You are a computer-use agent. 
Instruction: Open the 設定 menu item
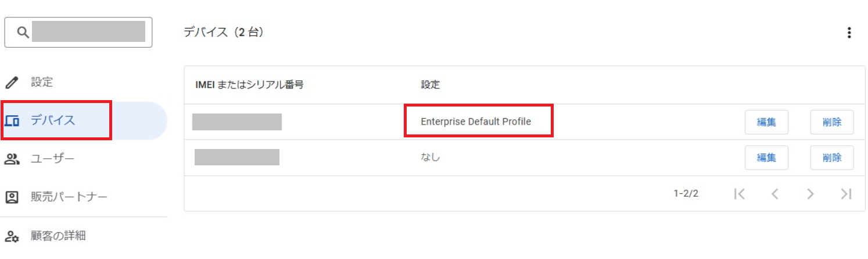coord(42,83)
